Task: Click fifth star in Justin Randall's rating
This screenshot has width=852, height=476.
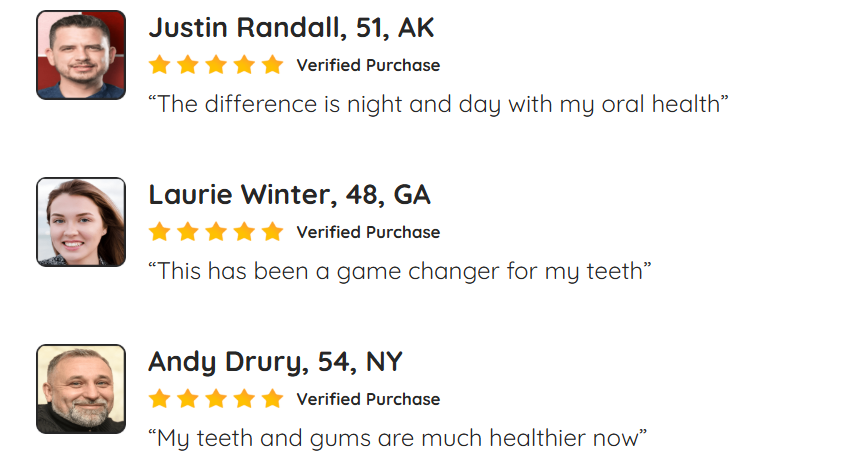Action: pyautogui.click(x=272, y=66)
